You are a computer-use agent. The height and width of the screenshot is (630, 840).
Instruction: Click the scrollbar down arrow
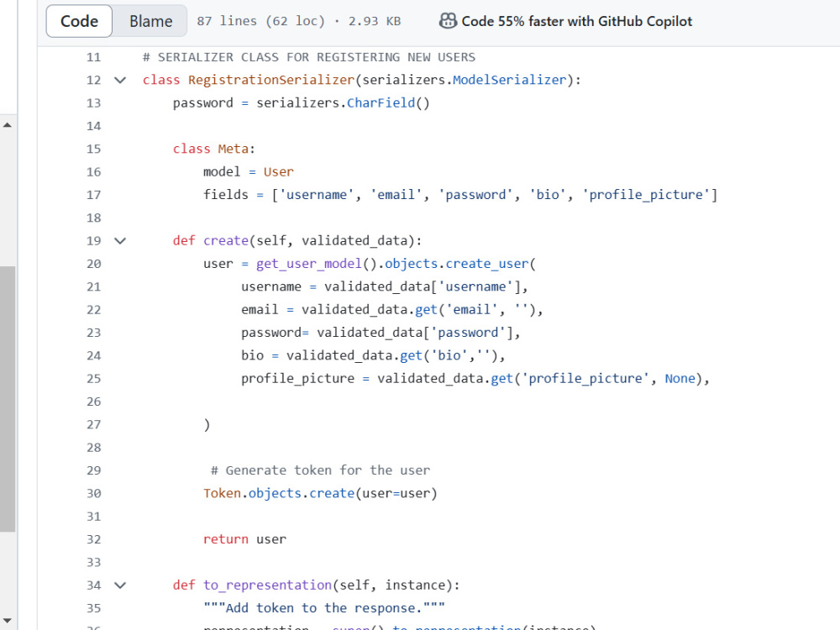[x=8, y=621]
